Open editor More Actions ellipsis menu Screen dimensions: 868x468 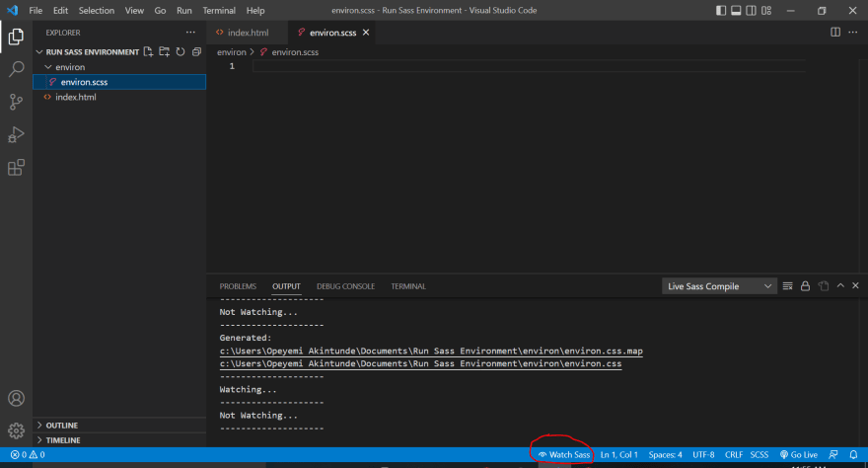coord(853,33)
